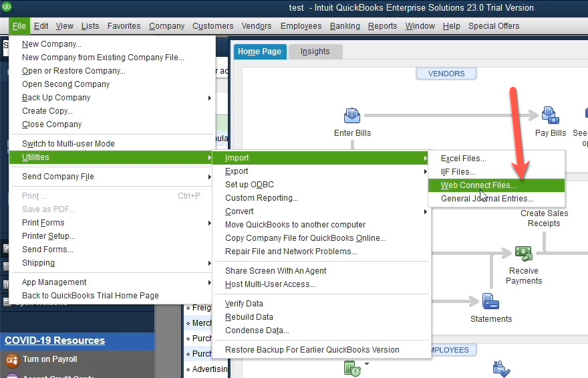Choose Excel Files... import option

click(x=496, y=159)
